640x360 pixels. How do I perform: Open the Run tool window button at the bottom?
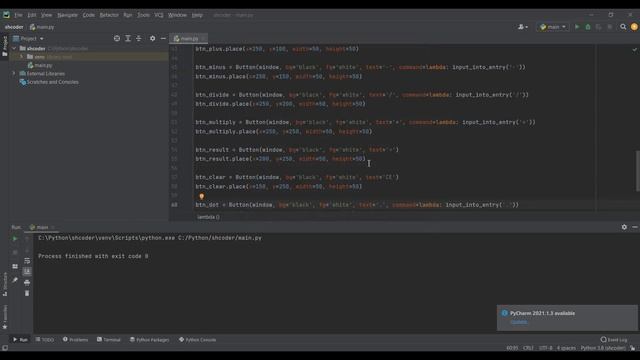point(20,340)
